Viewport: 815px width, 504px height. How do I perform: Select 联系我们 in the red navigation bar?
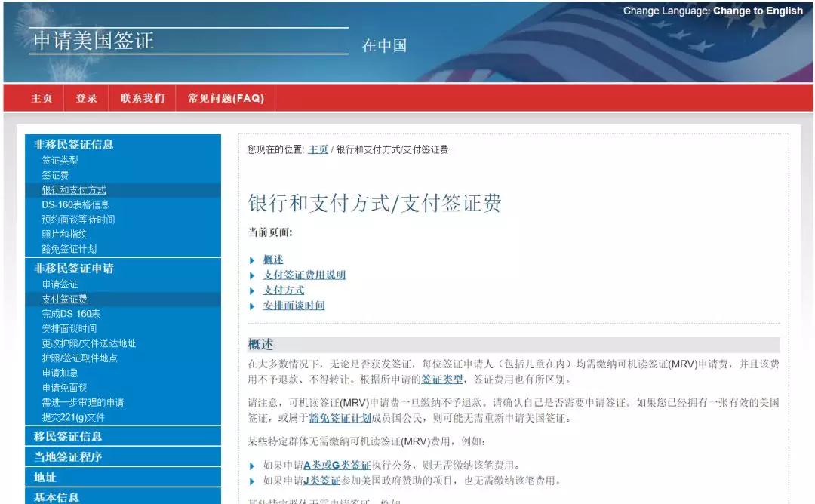142,98
